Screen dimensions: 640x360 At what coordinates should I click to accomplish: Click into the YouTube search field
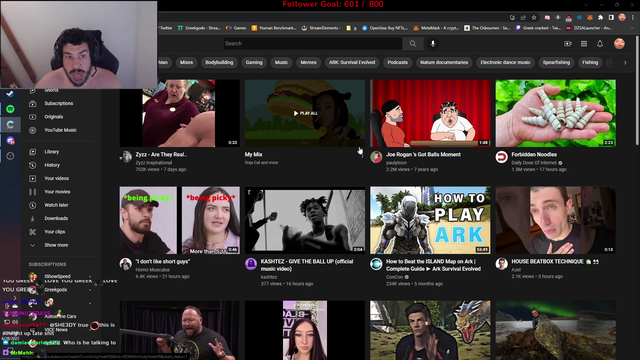pyautogui.click(x=313, y=44)
